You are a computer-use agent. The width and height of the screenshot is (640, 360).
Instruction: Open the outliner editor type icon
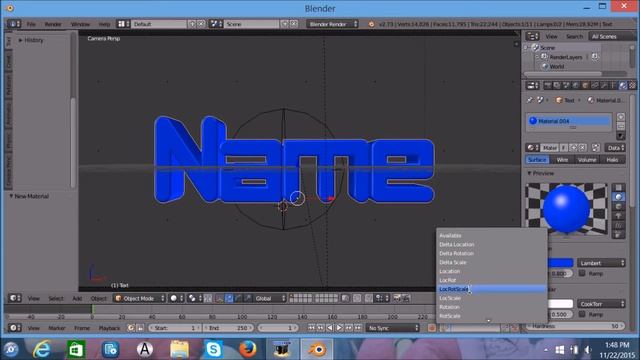click(532, 36)
